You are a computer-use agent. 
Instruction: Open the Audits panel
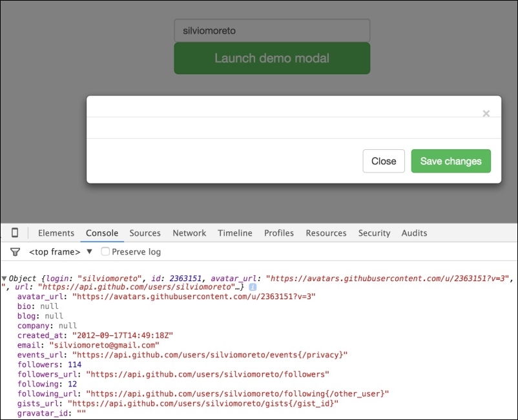[x=414, y=233]
